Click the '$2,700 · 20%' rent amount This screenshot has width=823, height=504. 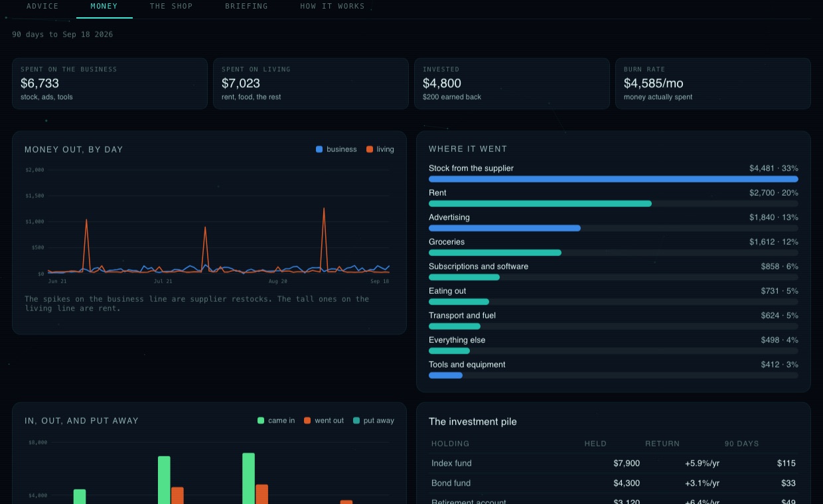click(774, 193)
